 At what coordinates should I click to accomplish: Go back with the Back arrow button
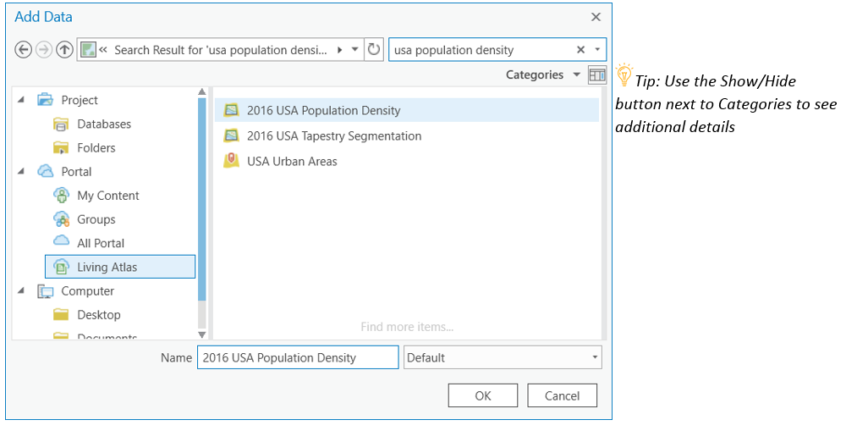[x=23, y=50]
